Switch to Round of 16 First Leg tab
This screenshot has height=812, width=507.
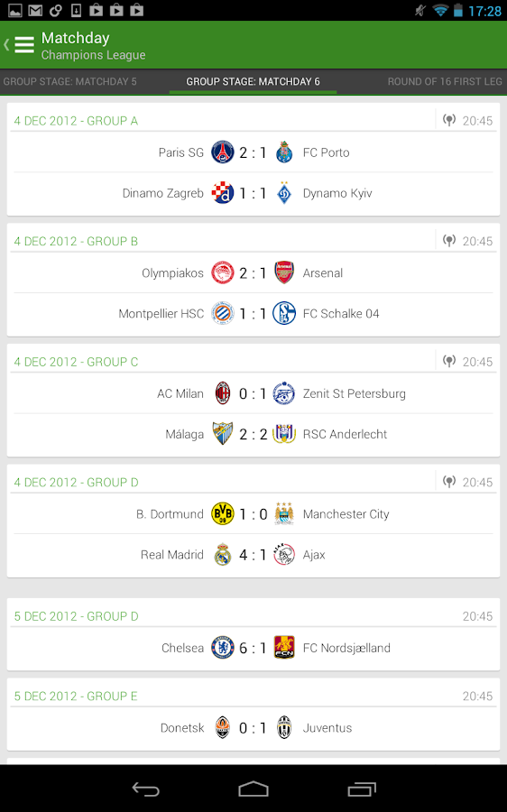445,81
